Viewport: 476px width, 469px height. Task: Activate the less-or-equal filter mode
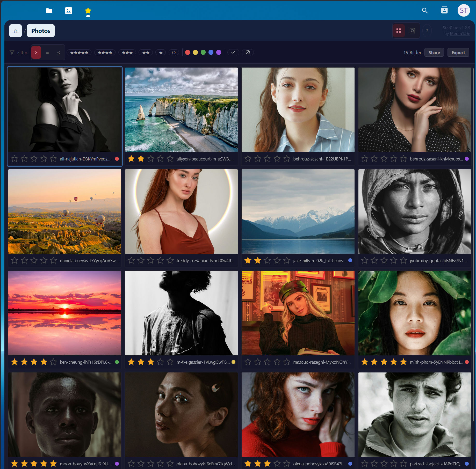coord(58,52)
